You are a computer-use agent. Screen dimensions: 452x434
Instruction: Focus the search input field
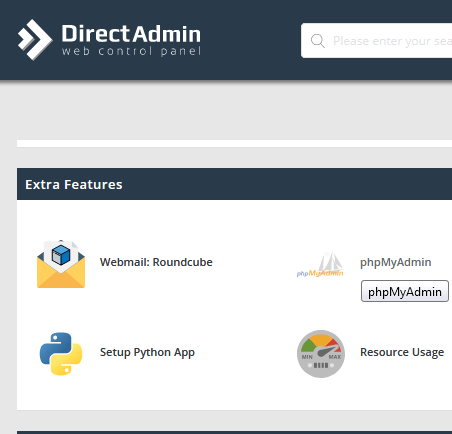pos(376,41)
